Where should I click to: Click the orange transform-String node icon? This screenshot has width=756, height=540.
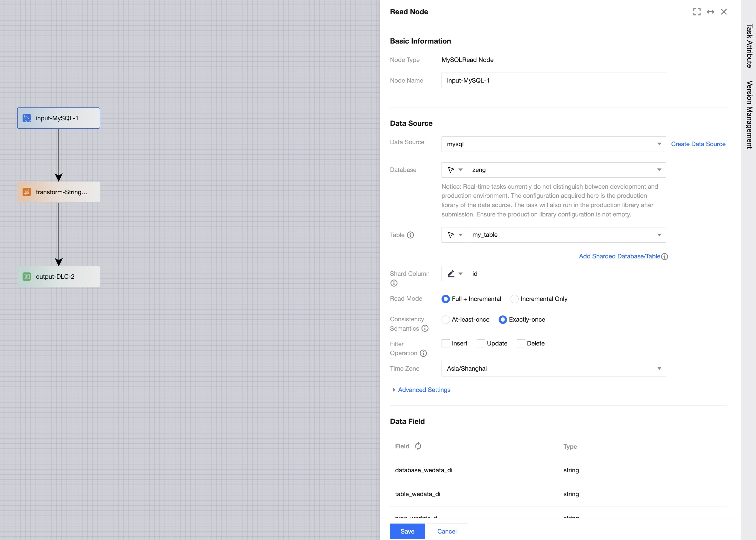tap(26, 192)
